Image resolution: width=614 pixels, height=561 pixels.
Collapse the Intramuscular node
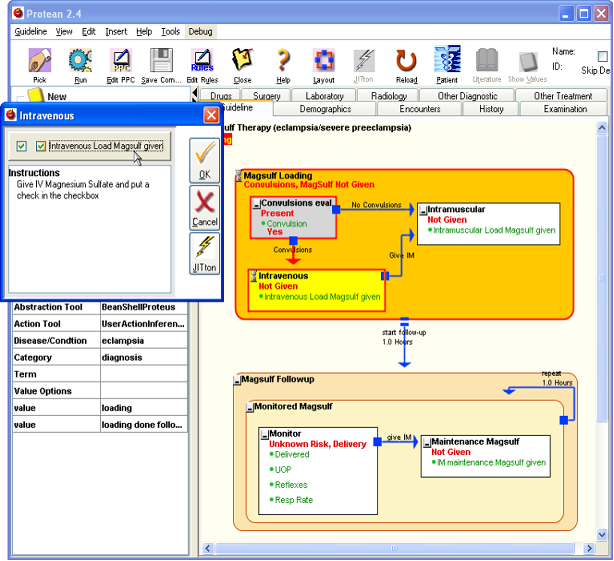pos(423,210)
